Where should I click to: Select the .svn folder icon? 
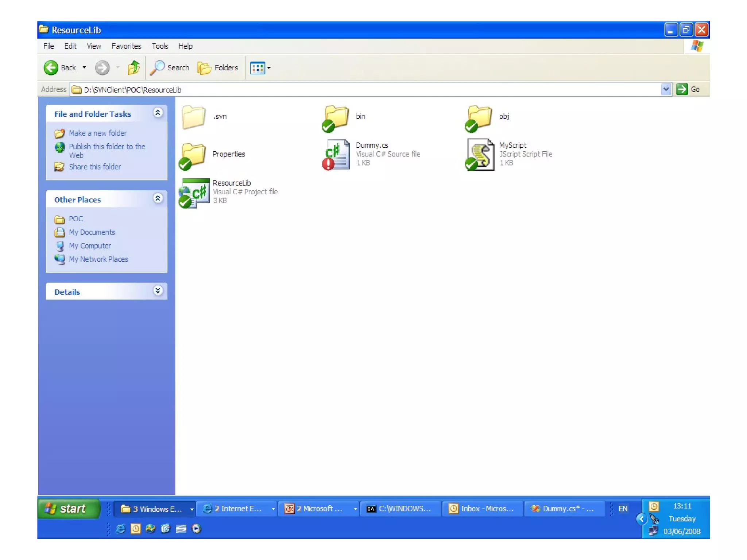point(193,117)
